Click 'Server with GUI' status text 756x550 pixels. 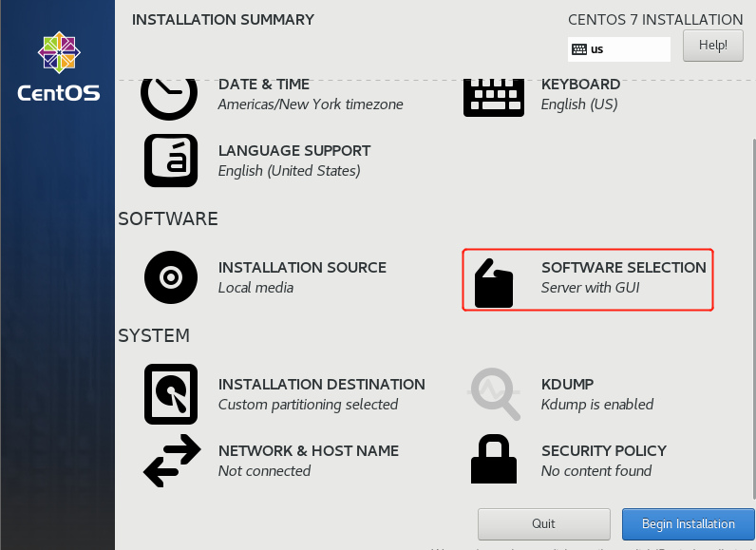(591, 288)
